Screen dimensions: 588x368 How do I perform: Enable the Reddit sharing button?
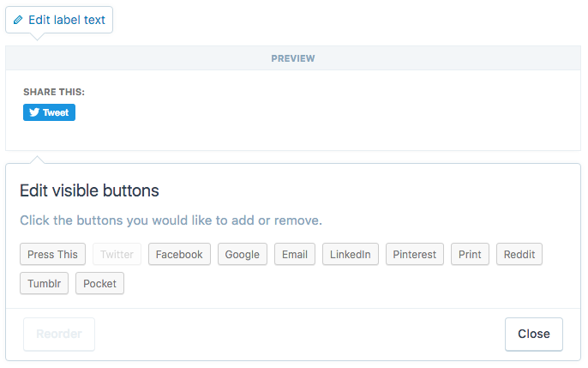pos(519,254)
